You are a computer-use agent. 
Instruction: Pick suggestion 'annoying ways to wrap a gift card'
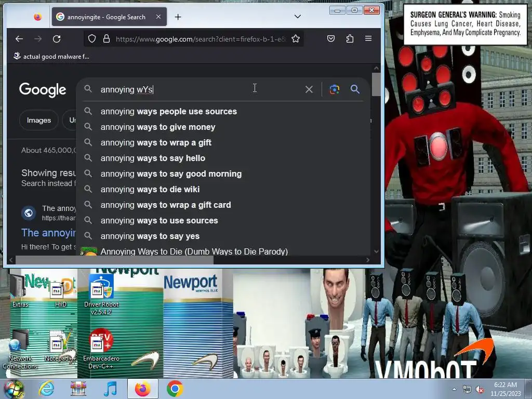click(223, 205)
